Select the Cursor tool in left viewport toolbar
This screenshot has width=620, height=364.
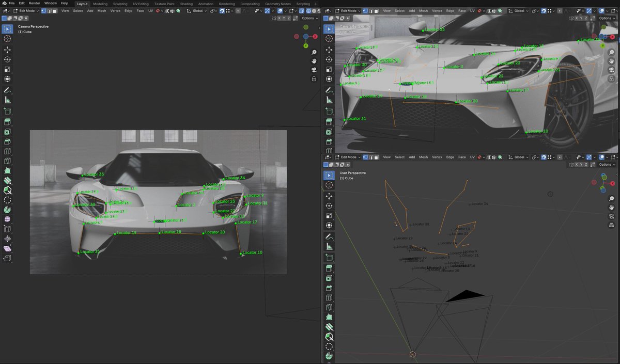7,39
